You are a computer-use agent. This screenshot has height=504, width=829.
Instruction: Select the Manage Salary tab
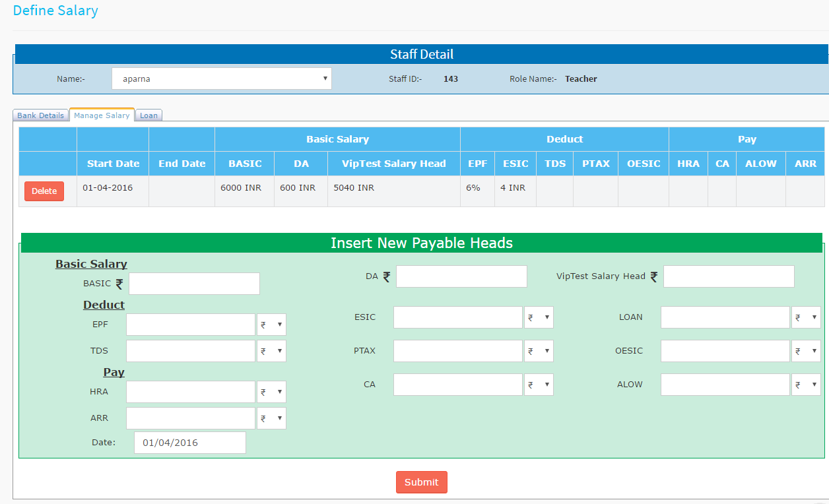102,115
